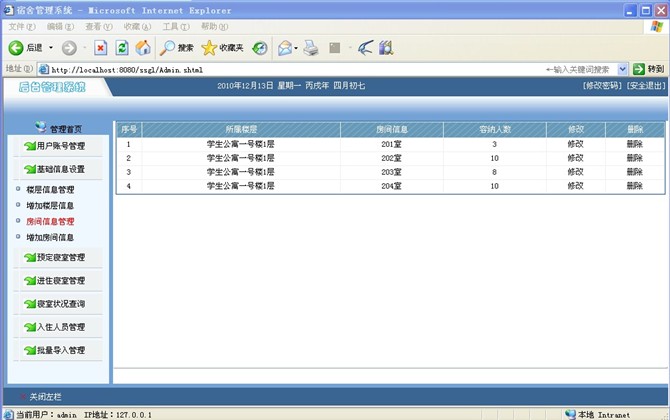
Task: Click the 修改密码 link in header
Action: click(x=602, y=86)
